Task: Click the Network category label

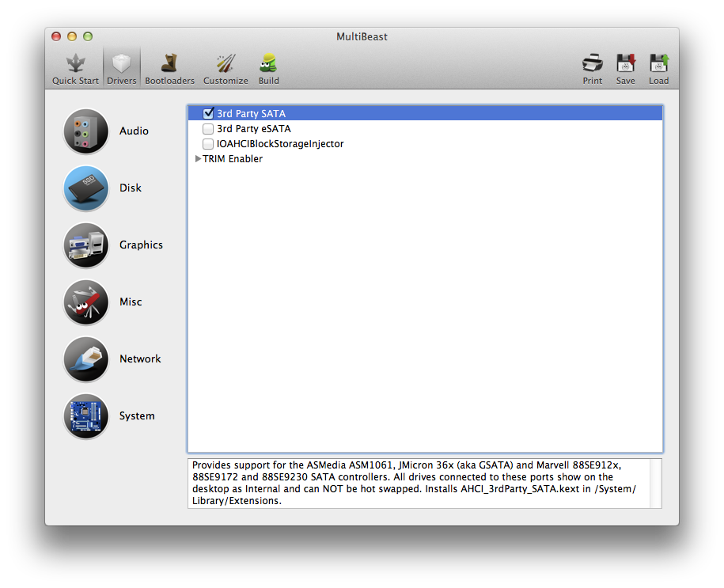Action: 140,359
